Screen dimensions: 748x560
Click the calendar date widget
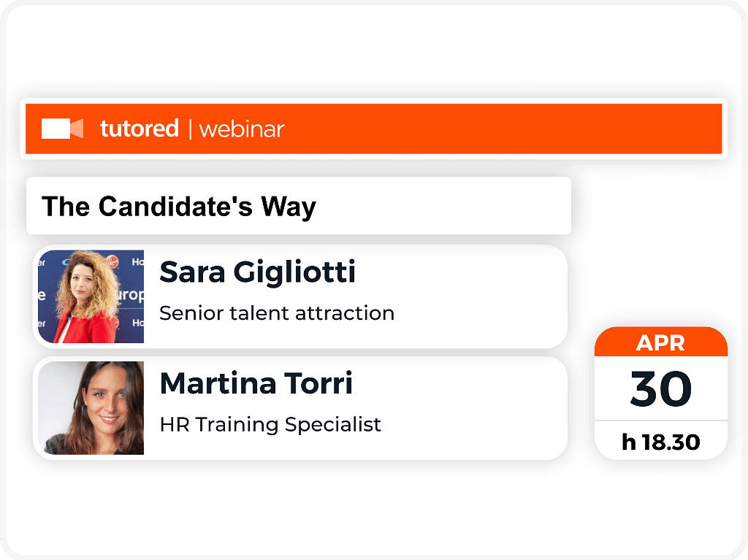pos(660,393)
